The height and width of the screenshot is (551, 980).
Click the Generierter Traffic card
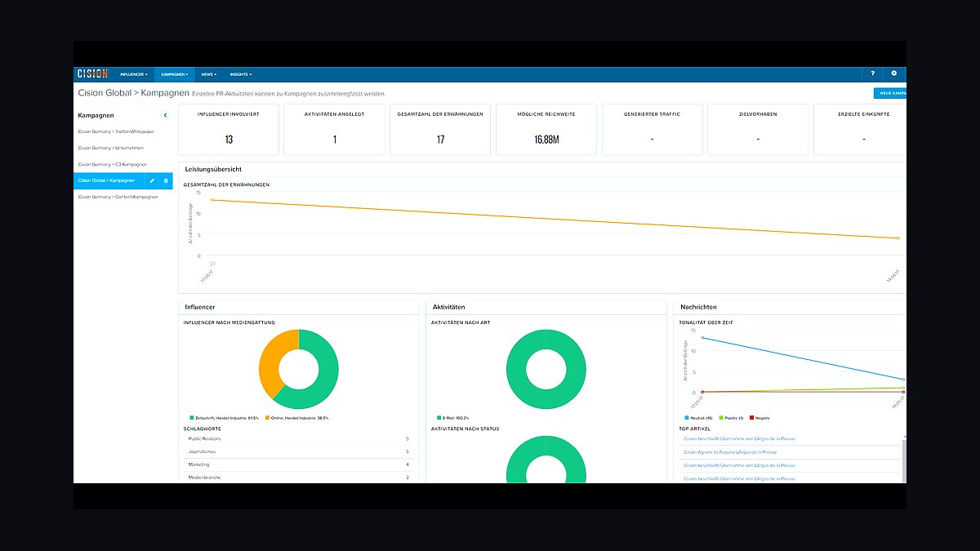pos(653,129)
